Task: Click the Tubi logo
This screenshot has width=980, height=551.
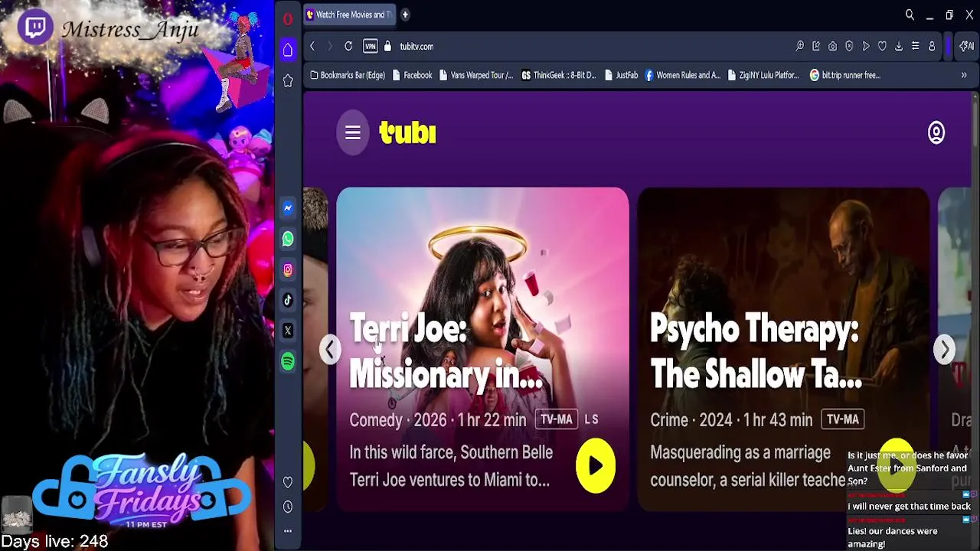Action: pyautogui.click(x=407, y=133)
